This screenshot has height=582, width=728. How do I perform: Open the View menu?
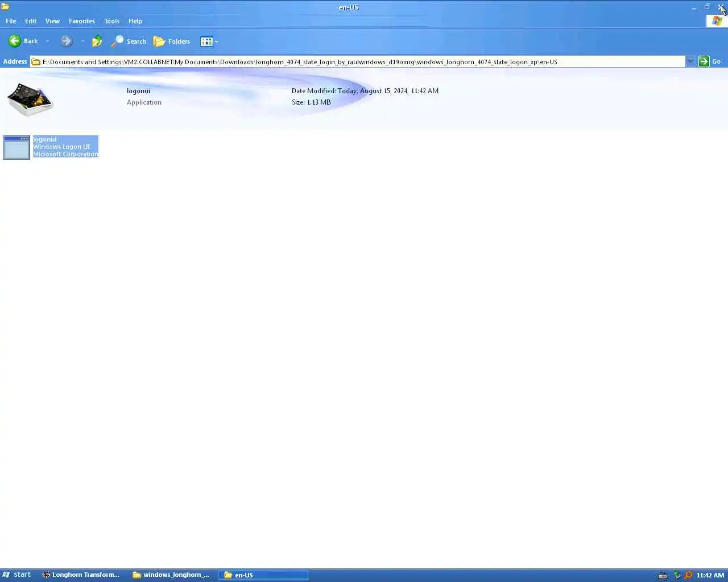click(x=52, y=21)
